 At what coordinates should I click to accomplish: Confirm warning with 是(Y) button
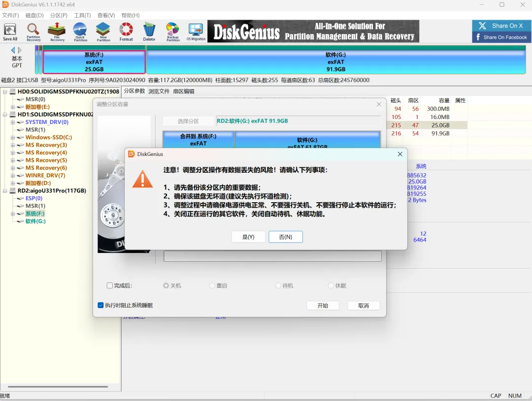click(x=248, y=237)
